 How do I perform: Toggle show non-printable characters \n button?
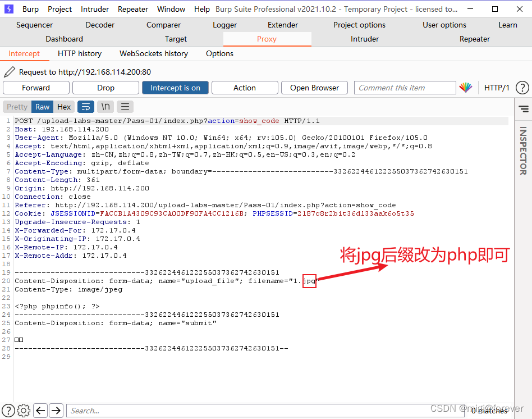(106, 107)
